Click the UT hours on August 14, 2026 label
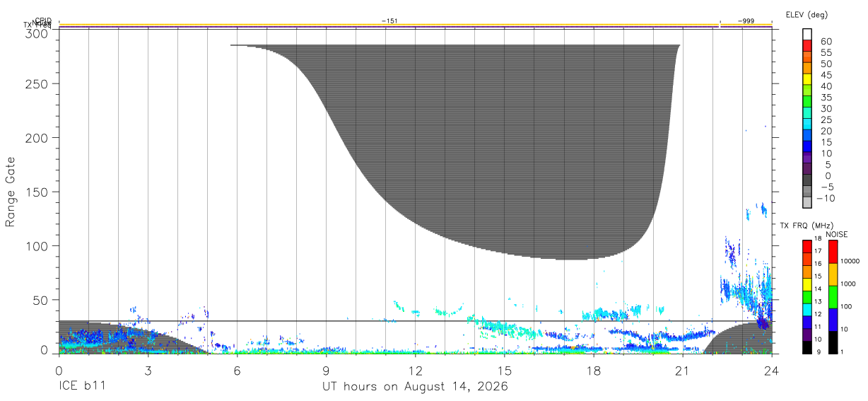 click(x=415, y=388)
